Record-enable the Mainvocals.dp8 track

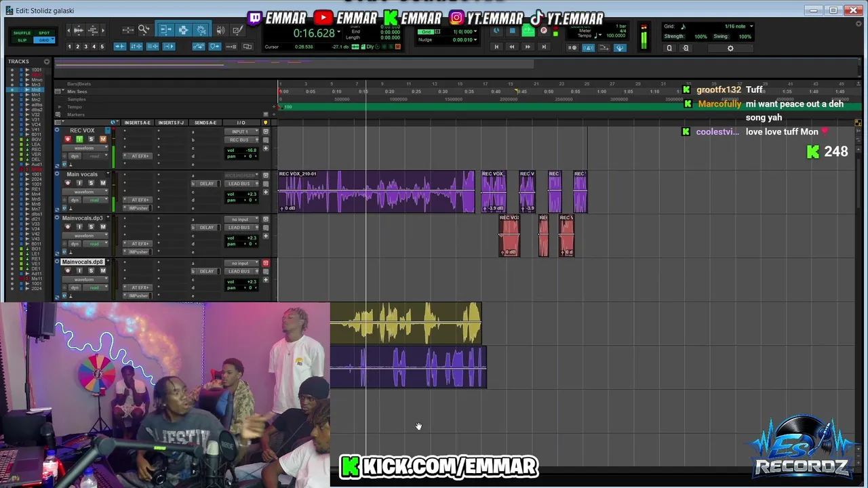pos(67,270)
